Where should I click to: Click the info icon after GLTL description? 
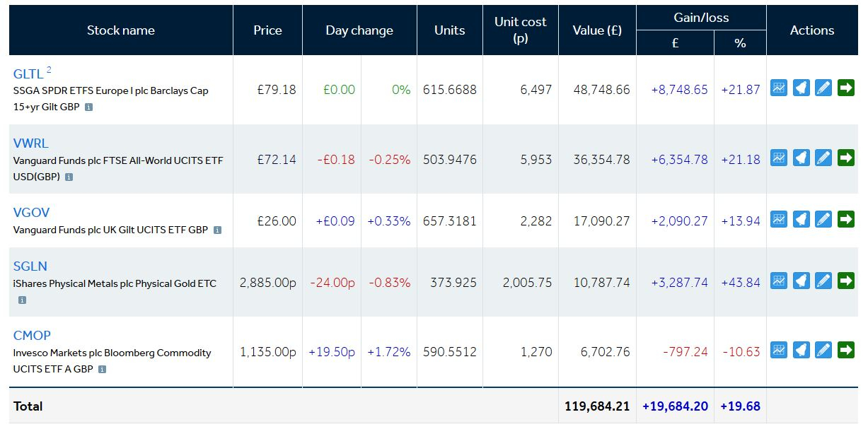pyautogui.click(x=88, y=107)
